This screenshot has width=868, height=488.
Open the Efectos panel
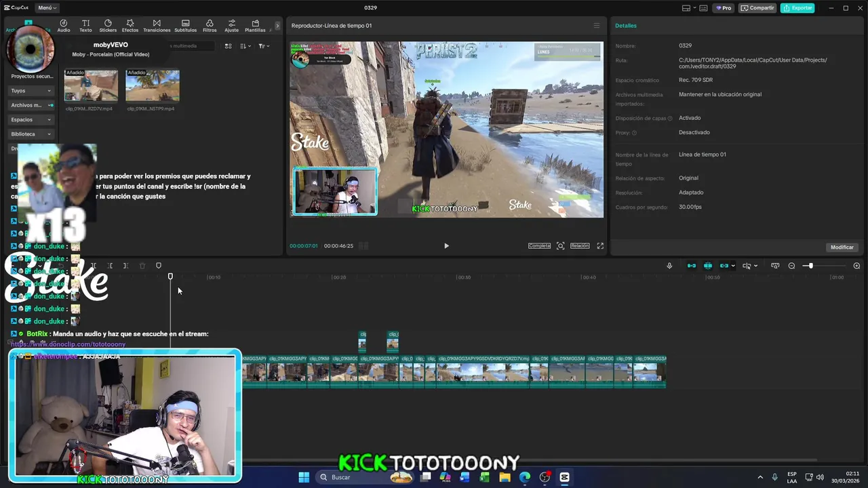click(130, 26)
